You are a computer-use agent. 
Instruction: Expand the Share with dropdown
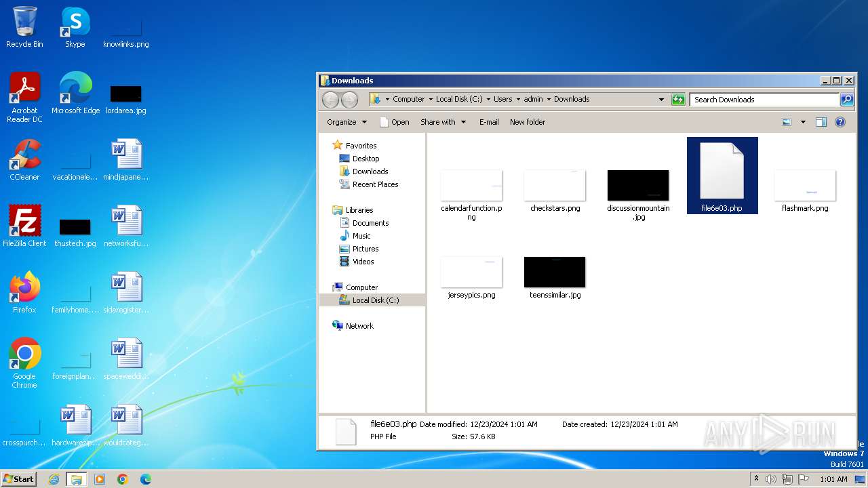tap(443, 122)
